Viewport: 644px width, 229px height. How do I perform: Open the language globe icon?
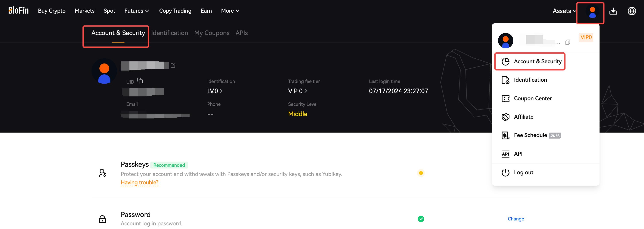pos(632,11)
